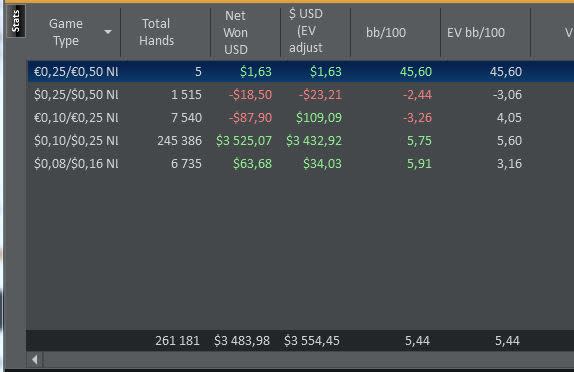Sort by the Total Hands column header
Viewport: 574px width, 372px height.
pyautogui.click(x=156, y=32)
